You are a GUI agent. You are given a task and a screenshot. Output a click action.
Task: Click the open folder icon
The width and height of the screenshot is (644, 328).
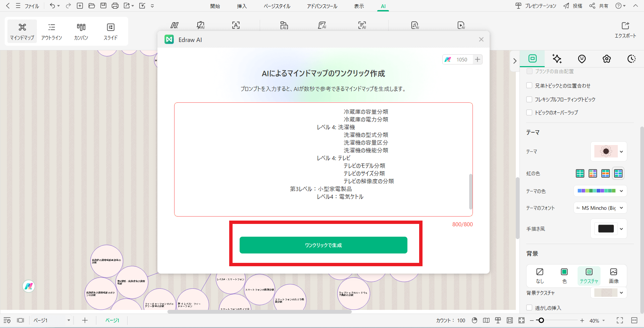[92, 6]
